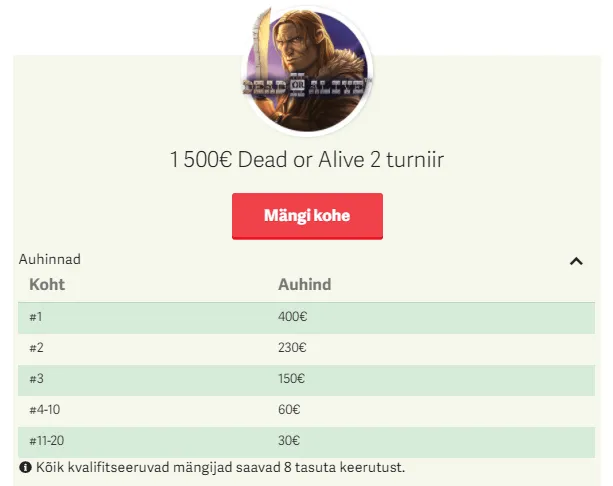The width and height of the screenshot is (613, 486).
Task: Select the #4-10 rank row
Action: [x=45, y=410]
